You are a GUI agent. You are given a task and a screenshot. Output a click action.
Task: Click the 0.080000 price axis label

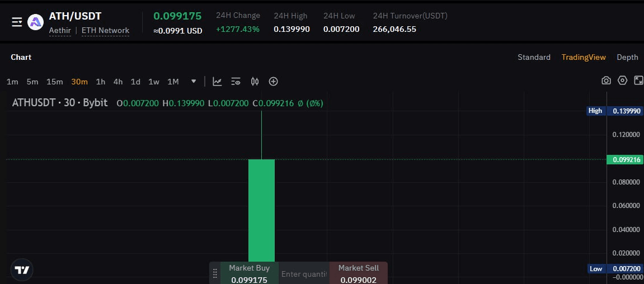click(x=626, y=182)
